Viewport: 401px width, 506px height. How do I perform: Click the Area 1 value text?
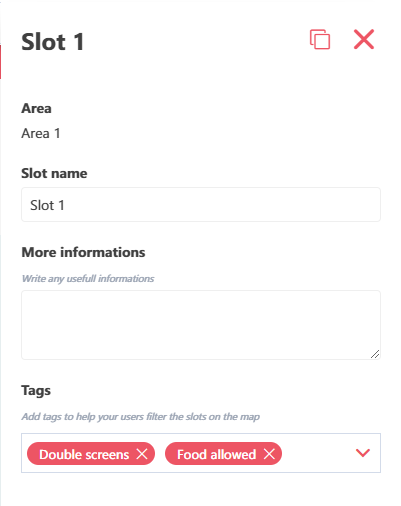[x=41, y=133]
